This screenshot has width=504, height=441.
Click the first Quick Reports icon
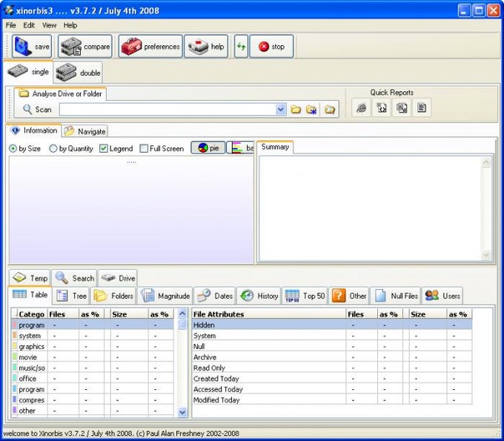(x=361, y=107)
